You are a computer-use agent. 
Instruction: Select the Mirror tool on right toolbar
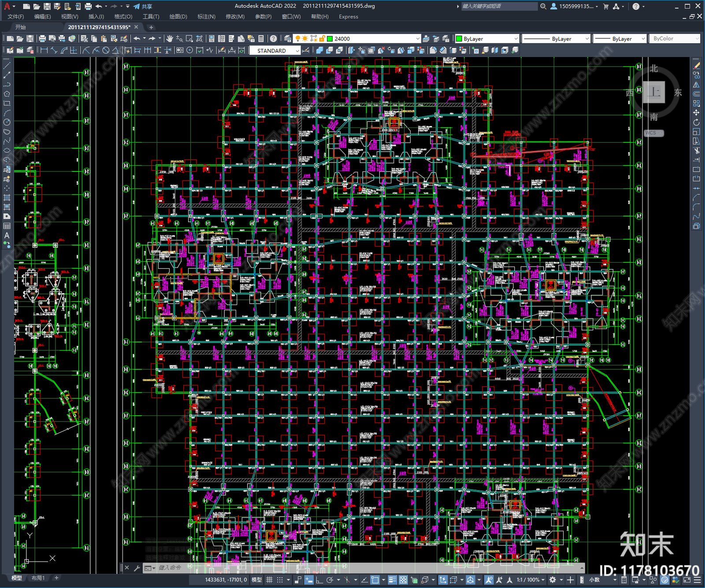[697, 85]
